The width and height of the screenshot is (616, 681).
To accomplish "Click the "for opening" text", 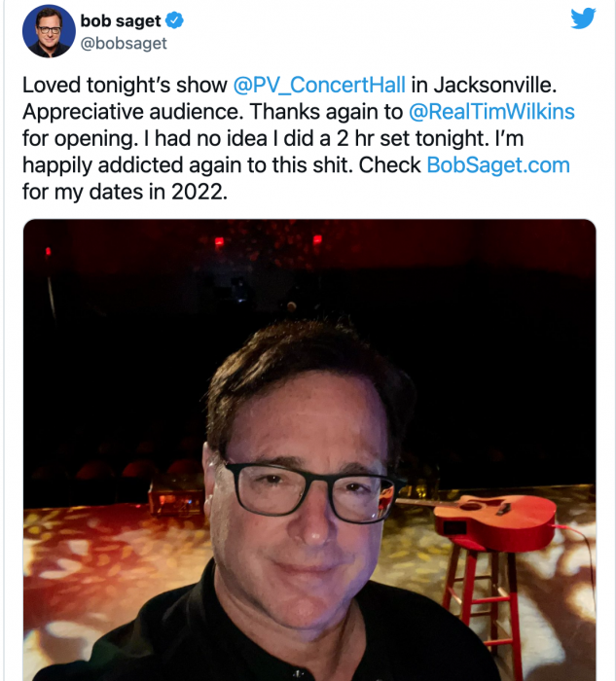I will [72, 138].
